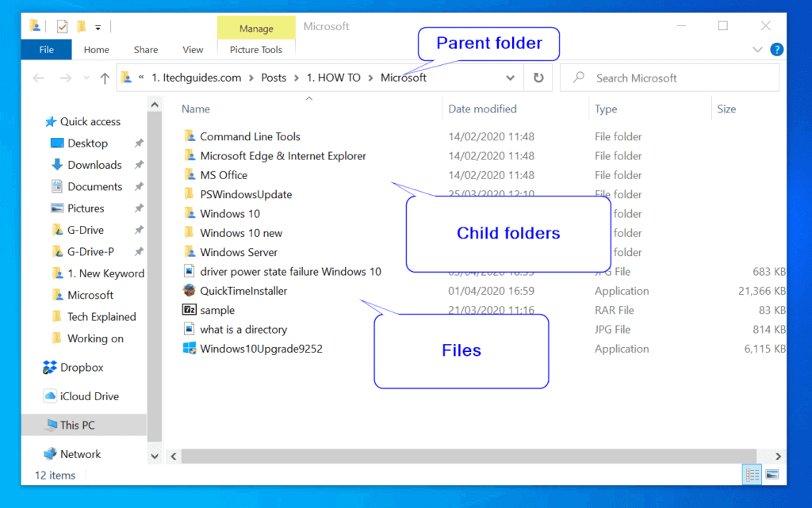This screenshot has height=508, width=812.
Task: Open Desktop in the navigation pane
Action: 79,143
